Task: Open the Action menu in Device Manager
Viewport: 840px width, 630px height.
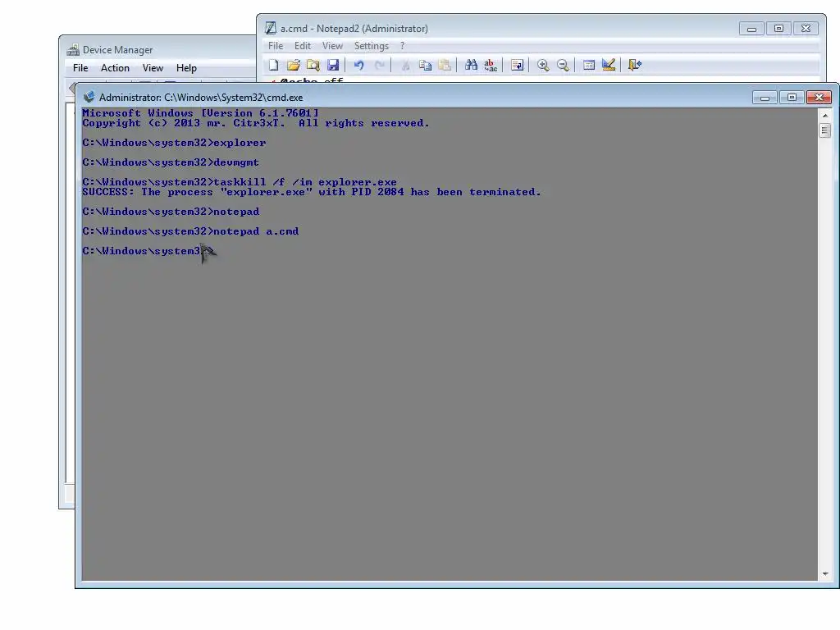Action: [x=115, y=68]
